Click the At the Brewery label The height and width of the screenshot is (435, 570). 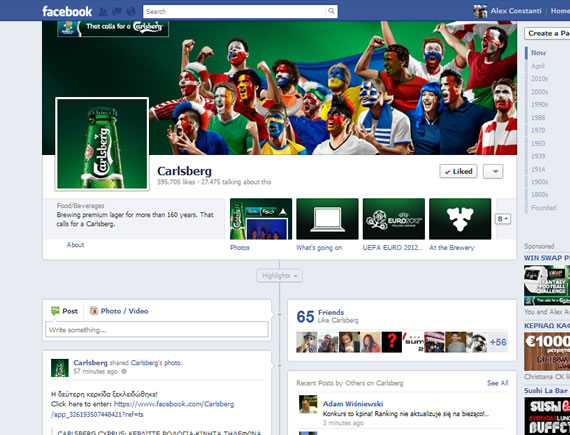click(x=452, y=248)
